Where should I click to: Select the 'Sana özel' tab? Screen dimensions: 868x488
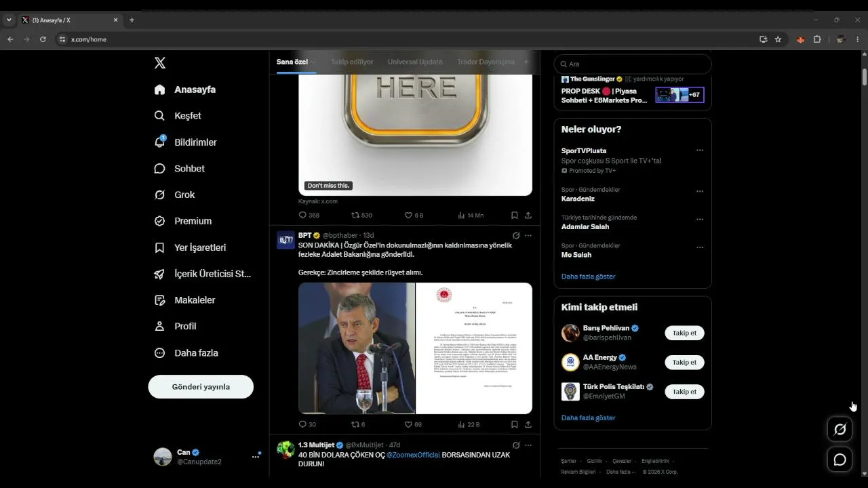[292, 62]
